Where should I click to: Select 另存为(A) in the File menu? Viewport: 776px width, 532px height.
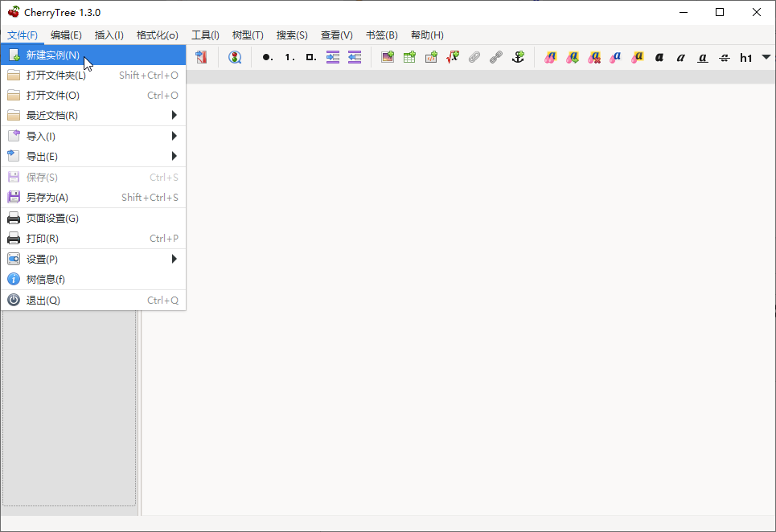93,197
